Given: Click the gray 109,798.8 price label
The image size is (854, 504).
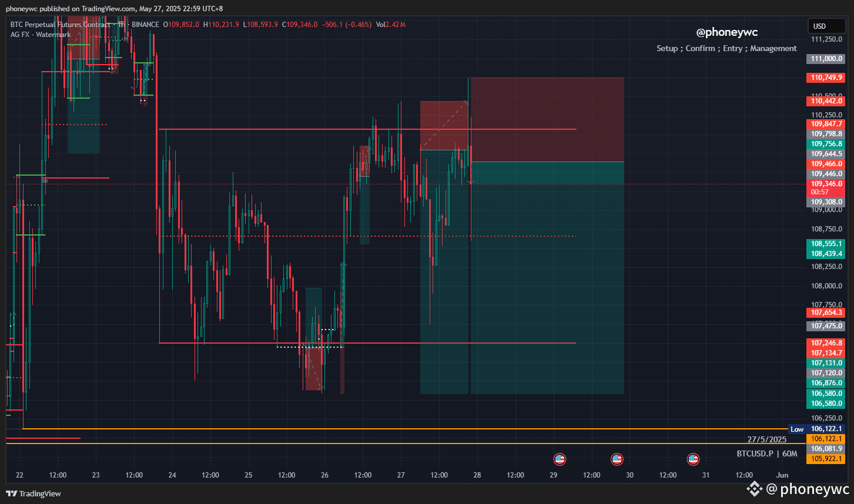Looking at the screenshot, I should click(x=826, y=134).
